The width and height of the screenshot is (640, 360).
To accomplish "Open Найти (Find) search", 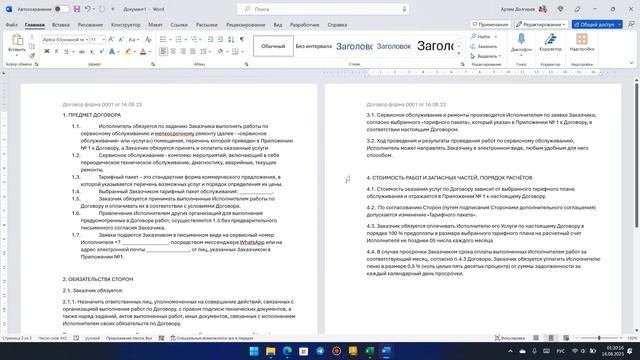I will (483, 37).
